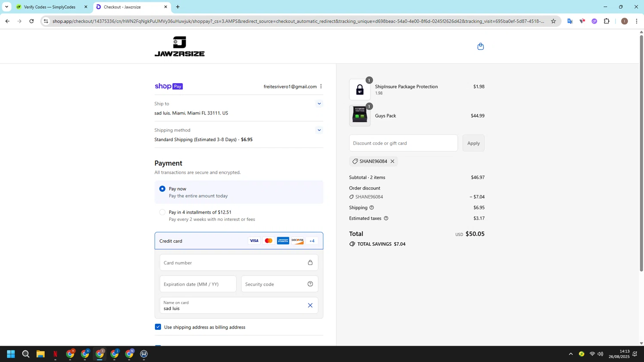Select the Credit card payment header
The width and height of the screenshot is (644, 362).
239,241
